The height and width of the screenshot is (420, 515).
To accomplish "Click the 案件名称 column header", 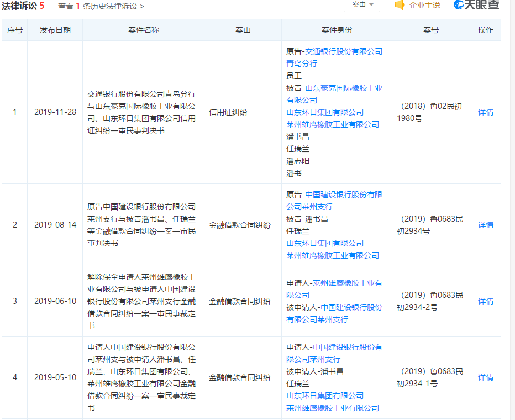I will click(144, 30).
